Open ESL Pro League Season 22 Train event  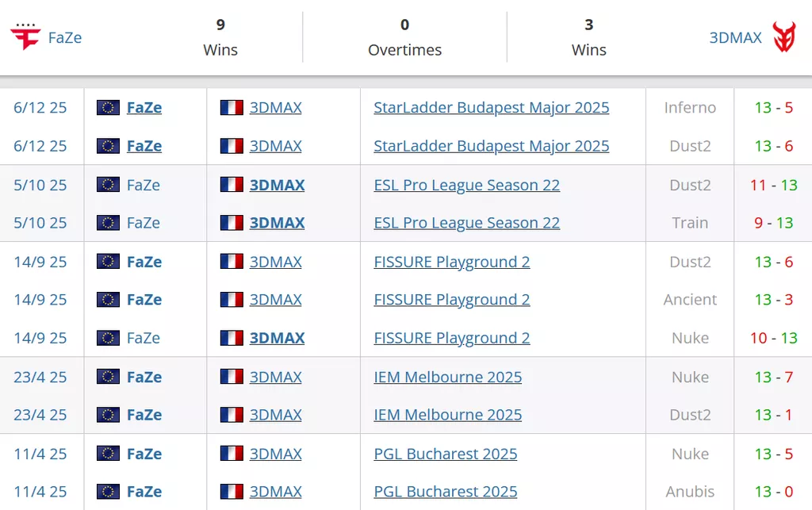[x=466, y=223]
